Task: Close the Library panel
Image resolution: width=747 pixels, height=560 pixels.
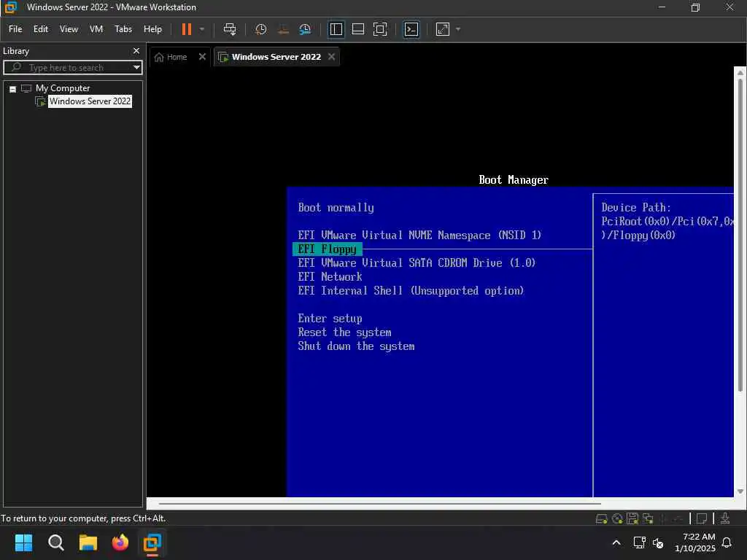Action: coord(136,50)
